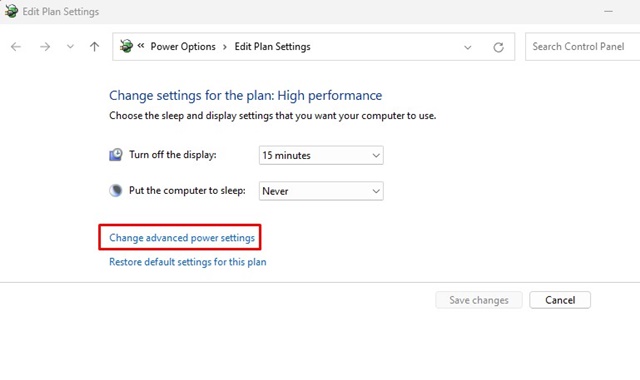This screenshot has width=640, height=380.
Task: Click the Back navigation arrow
Action: pyautogui.click(x=16, y=47)
